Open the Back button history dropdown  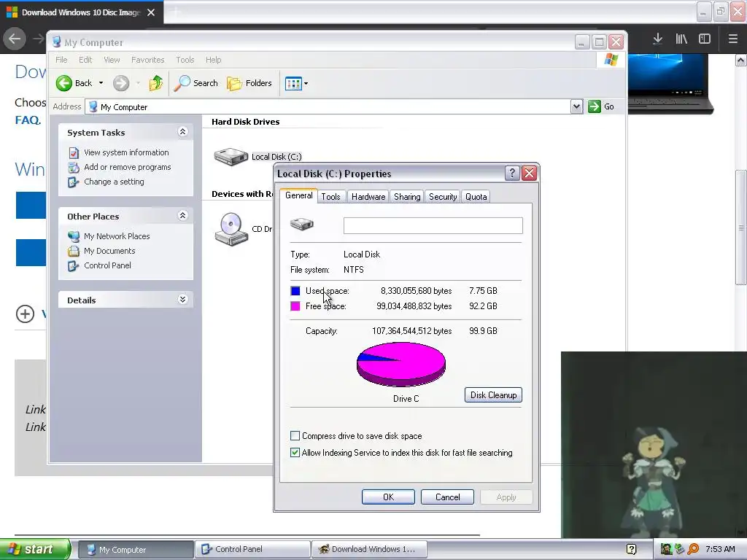101,83
